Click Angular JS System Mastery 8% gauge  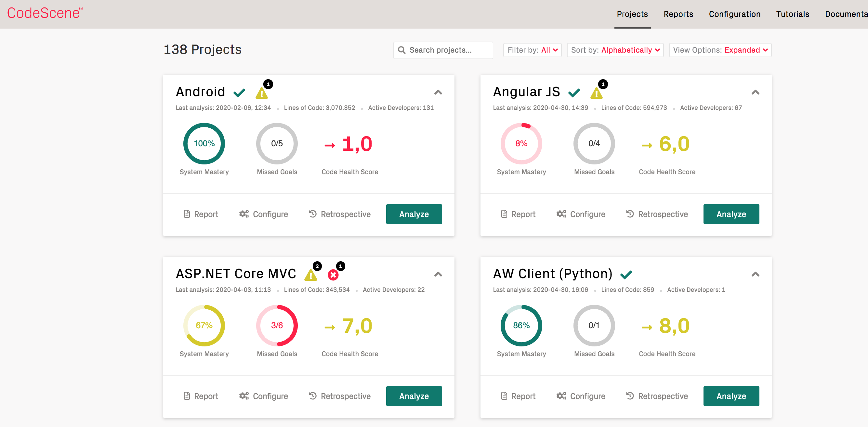pos(521,143)
